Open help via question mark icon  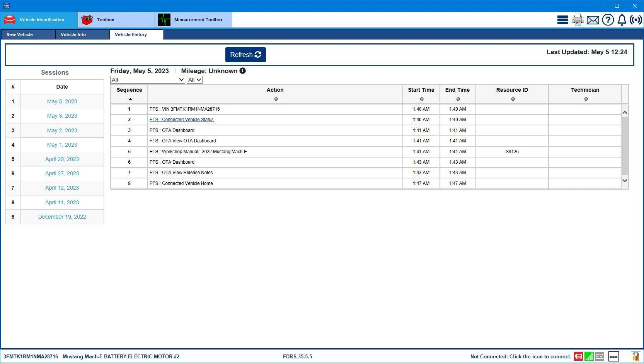point(608,20)
